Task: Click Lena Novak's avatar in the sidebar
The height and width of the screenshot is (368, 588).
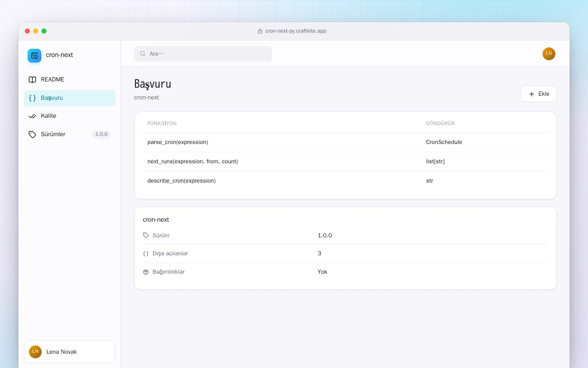Action: [x=35, y=352]
